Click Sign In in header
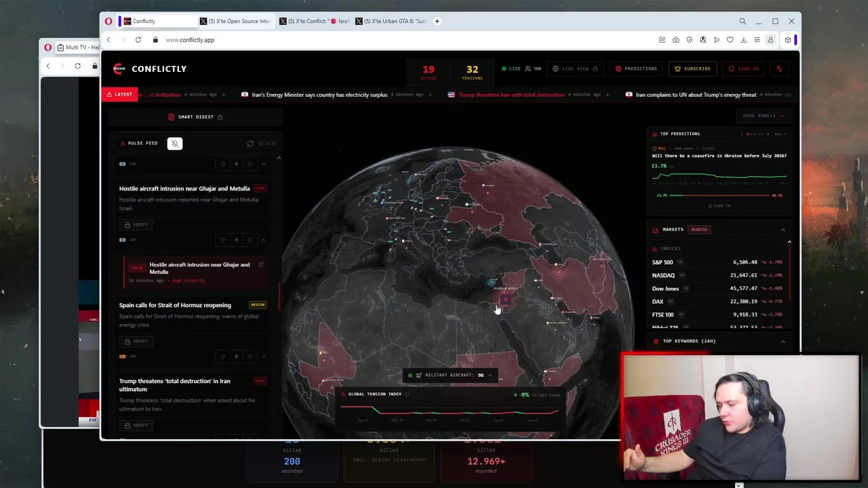 (x=744, y=68)
